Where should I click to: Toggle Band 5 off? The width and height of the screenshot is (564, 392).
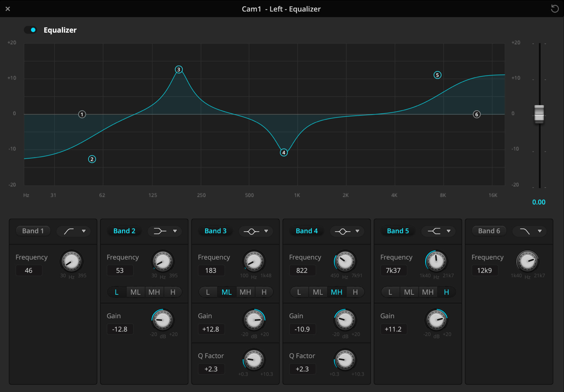point(398,231)
